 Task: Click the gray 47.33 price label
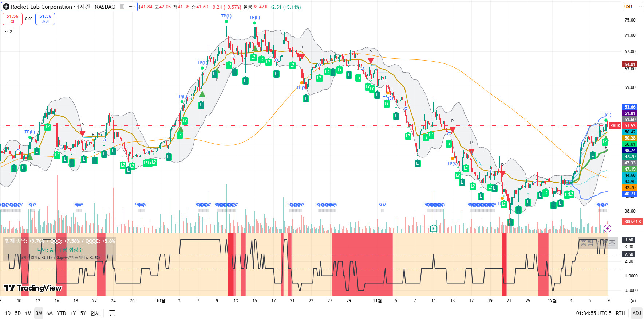click(630, 163)
